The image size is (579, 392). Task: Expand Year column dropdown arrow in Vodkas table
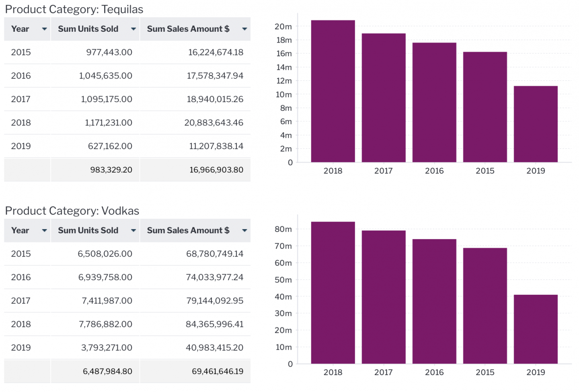(x=44, y=230)
